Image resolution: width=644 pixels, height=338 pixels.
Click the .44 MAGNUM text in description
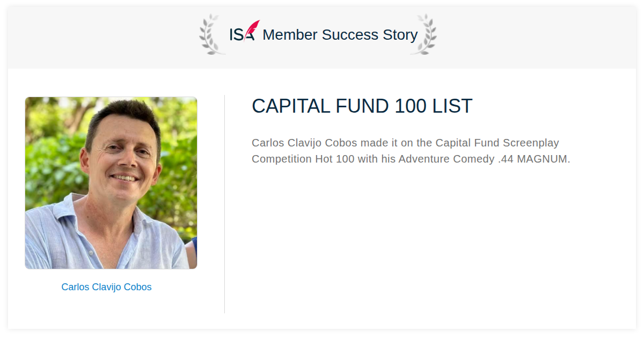click(x=534, y=159)
